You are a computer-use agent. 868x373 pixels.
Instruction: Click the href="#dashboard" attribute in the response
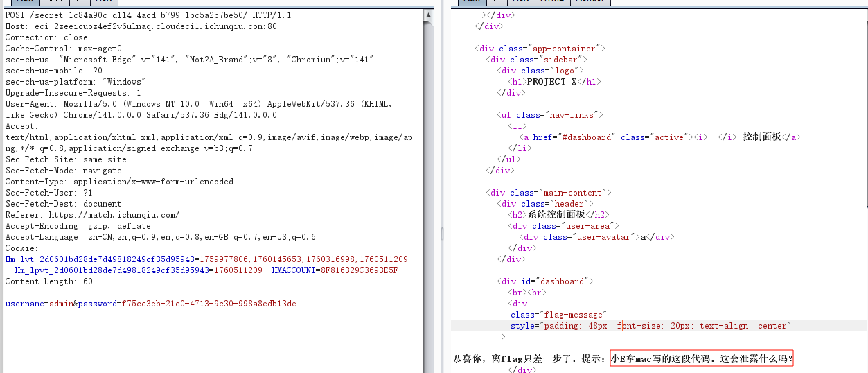coord(574,137)
